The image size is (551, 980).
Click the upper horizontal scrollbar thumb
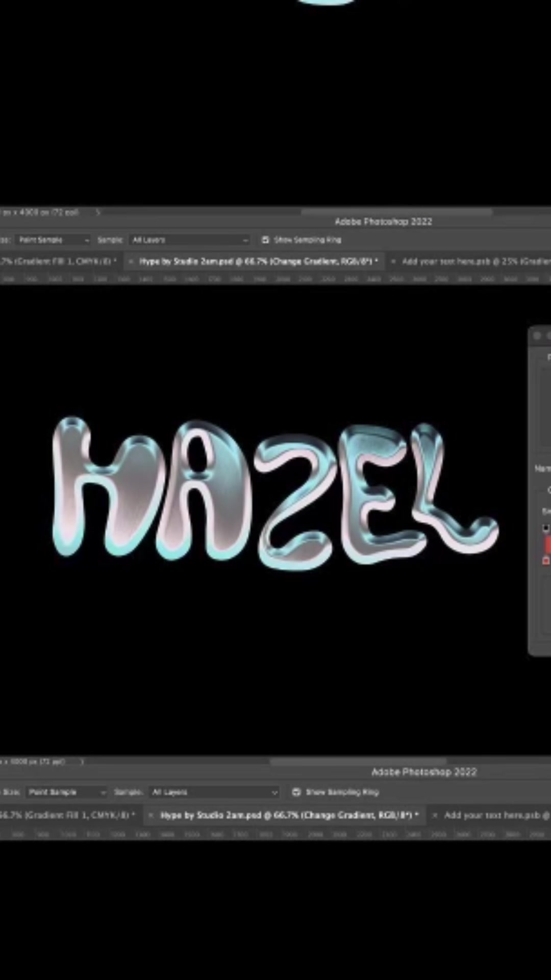(x=397, y=211)
